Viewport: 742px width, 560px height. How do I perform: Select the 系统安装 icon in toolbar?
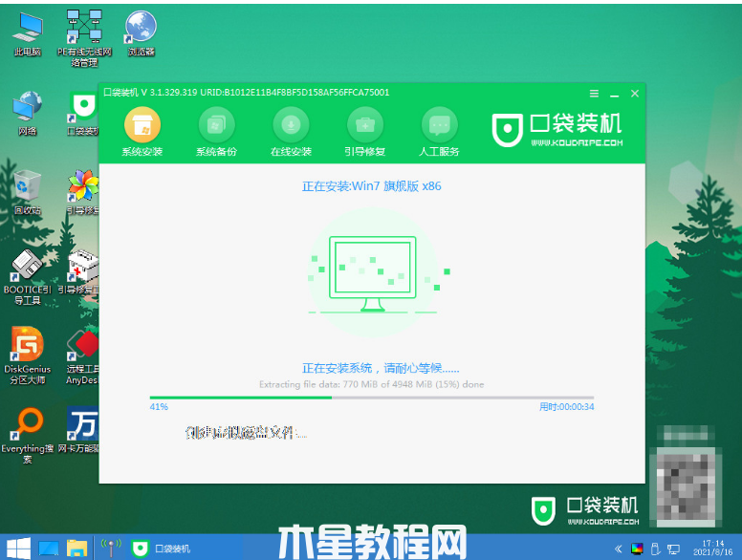(142, 132)
